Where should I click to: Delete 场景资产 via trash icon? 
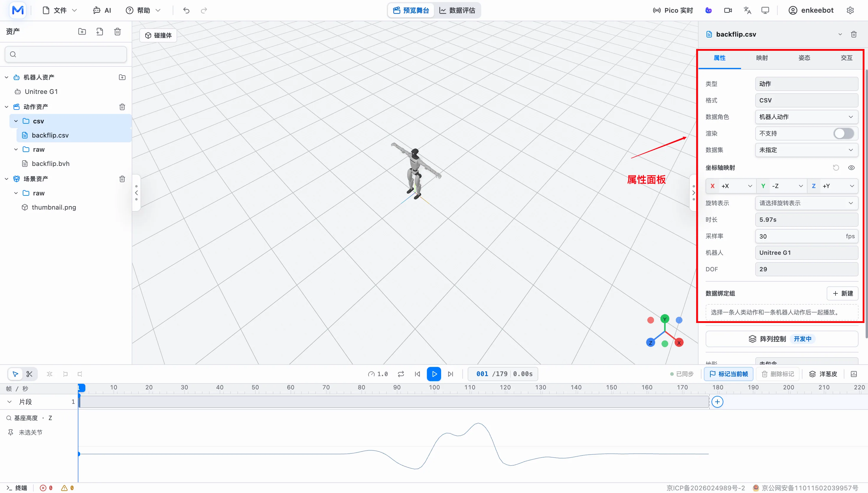122,178
